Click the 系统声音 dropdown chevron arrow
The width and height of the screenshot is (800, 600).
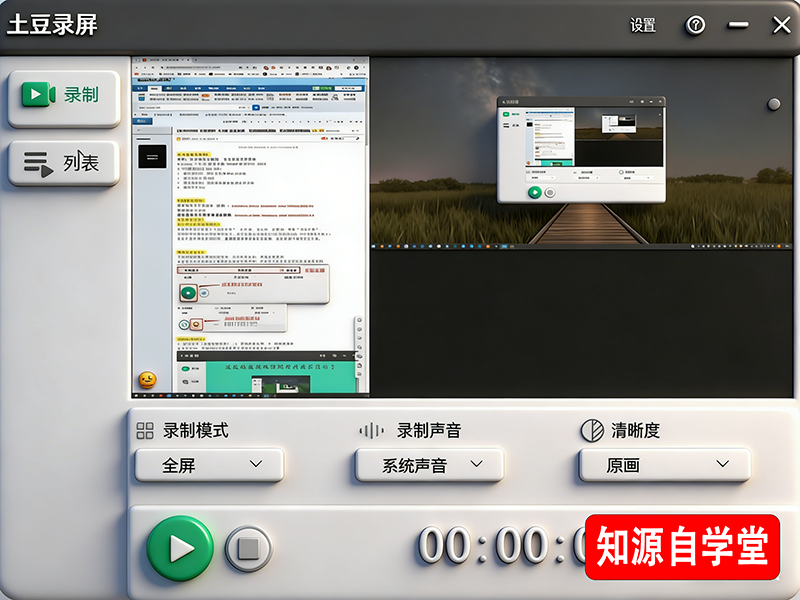click(x=478, y=465)
